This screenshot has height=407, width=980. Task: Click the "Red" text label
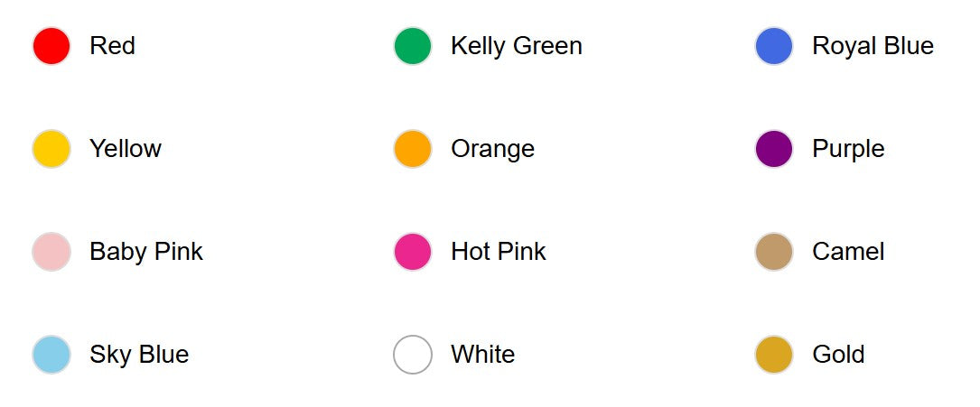point(112,46)
